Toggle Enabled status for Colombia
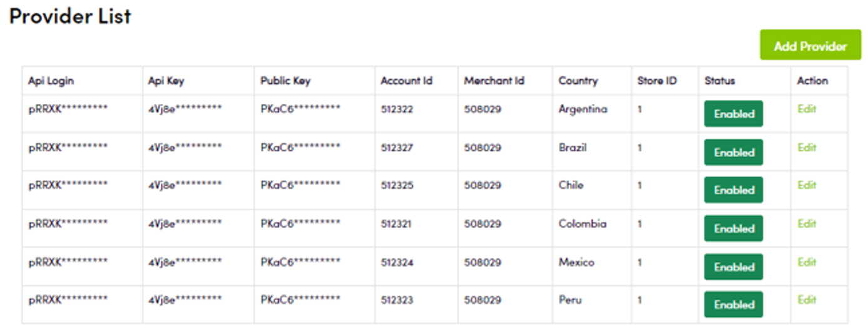The height and width of the screenshot is (334, 868). point(733,228)
